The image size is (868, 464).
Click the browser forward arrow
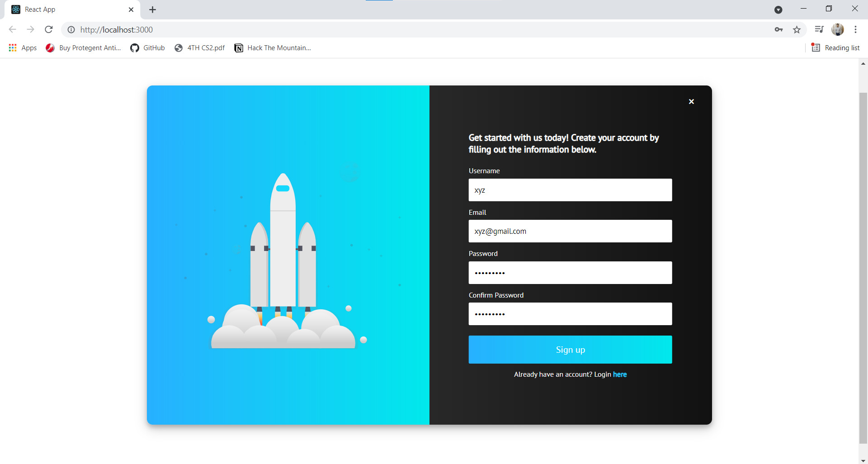click(x=30, y=29)
